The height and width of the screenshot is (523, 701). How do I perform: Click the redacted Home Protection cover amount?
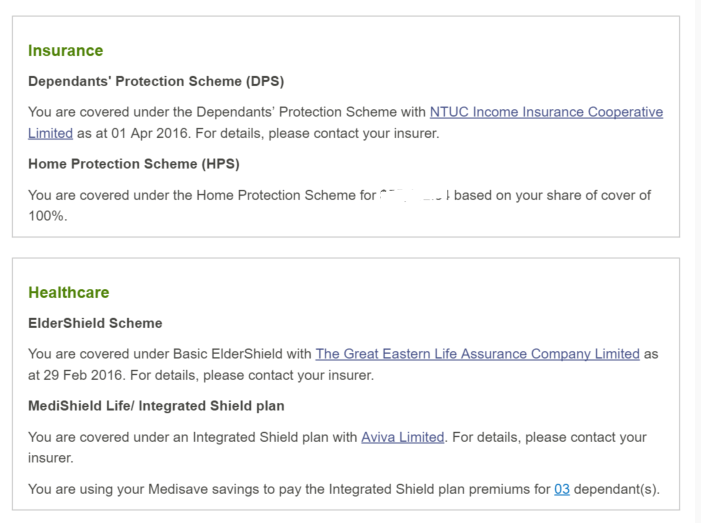[x=414, y=196]
